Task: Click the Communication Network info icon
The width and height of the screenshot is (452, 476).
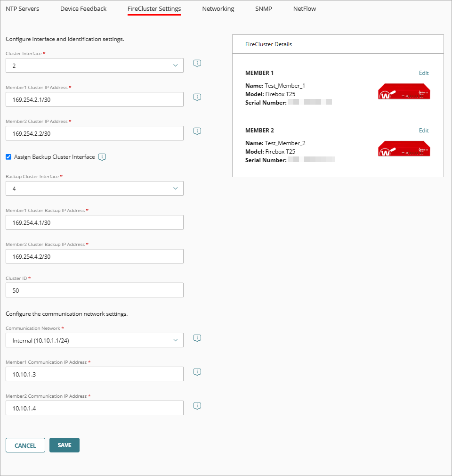Action: point(197,338)
